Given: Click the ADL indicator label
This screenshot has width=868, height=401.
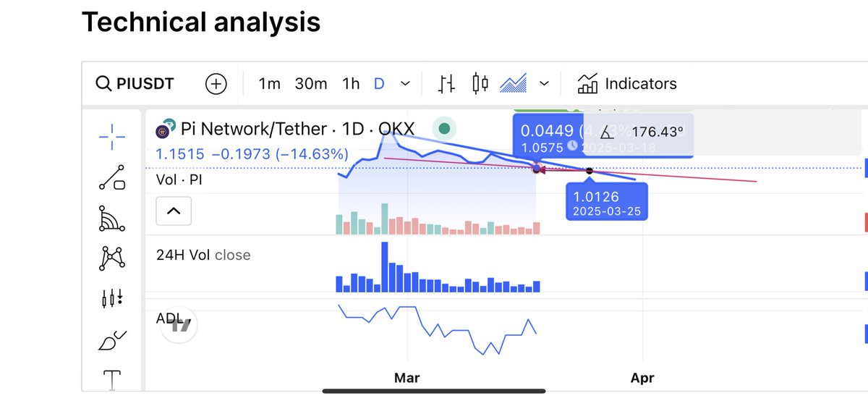Looking at the screenshot, I should 169,318.
